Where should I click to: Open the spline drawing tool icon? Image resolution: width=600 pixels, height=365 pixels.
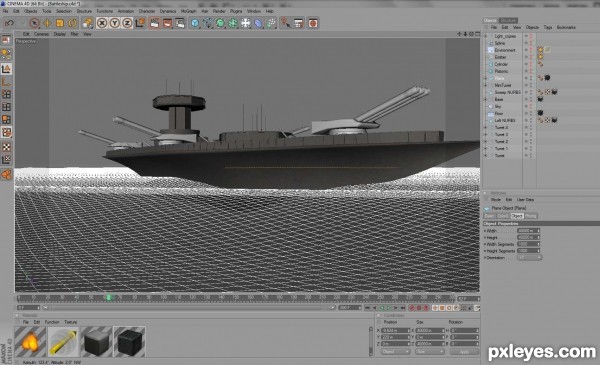(208, 23)
